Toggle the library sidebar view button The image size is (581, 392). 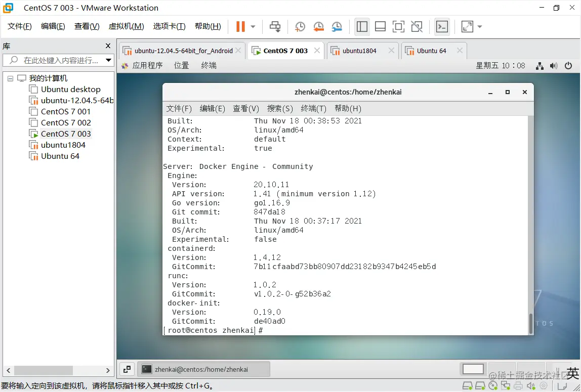362,27
